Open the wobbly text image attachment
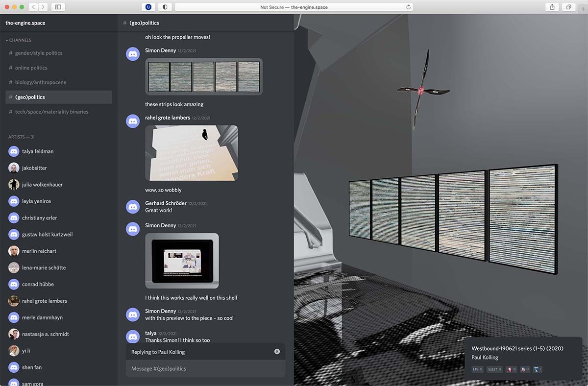Viewport: 588px width, 386px height. [192, 153]
